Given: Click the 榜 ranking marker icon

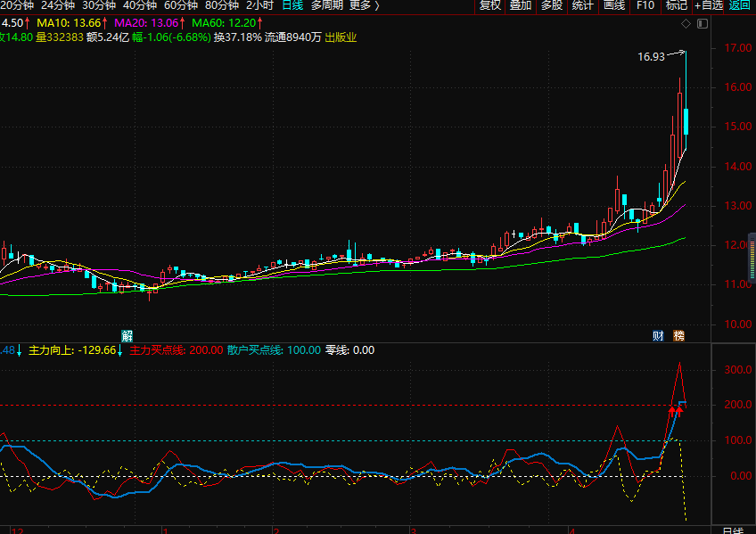Looking at the screenshot, I should pyautogui.click(x=679, y=336).
